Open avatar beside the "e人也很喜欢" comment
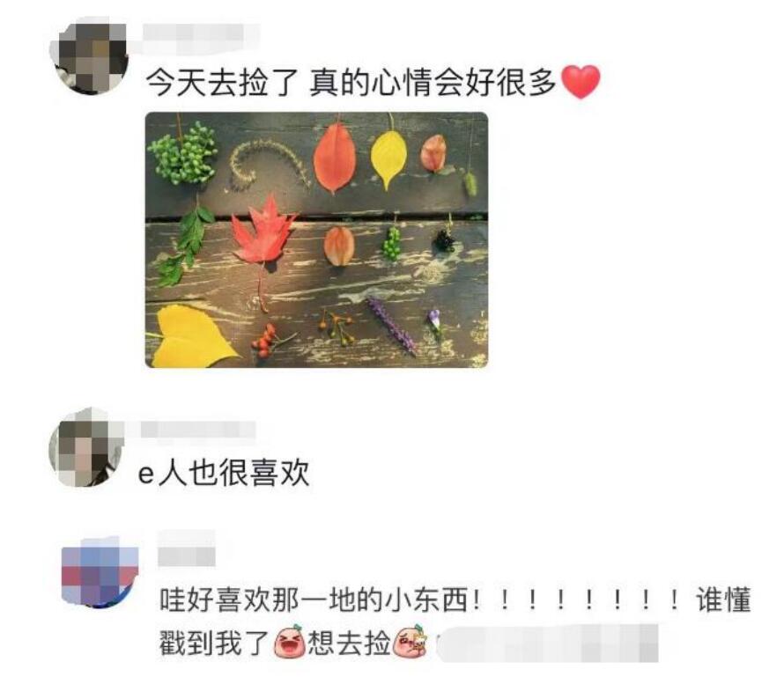784x684 pixels. (86, 447)
